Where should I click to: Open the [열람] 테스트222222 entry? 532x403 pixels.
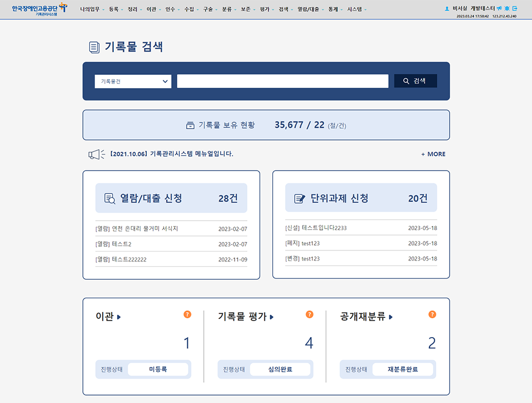(x=171, y=259)
